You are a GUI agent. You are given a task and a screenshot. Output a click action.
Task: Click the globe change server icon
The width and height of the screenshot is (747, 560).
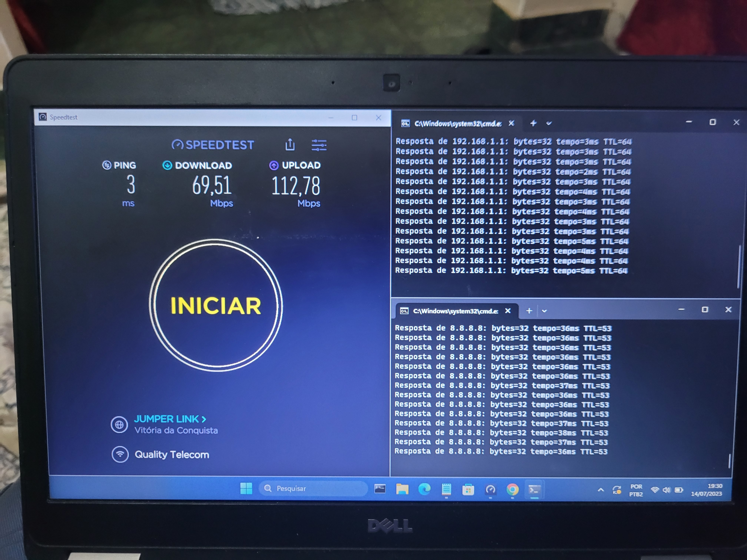click(119, 425)
